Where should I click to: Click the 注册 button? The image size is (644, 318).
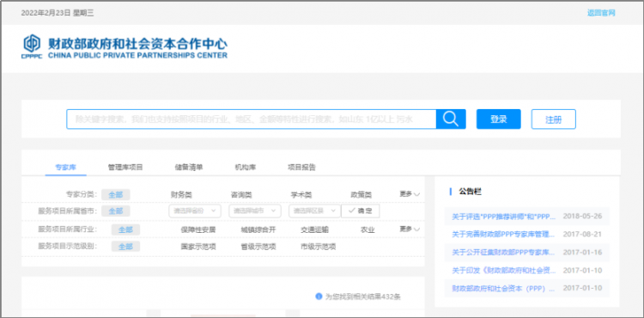[x=553, y=119]
